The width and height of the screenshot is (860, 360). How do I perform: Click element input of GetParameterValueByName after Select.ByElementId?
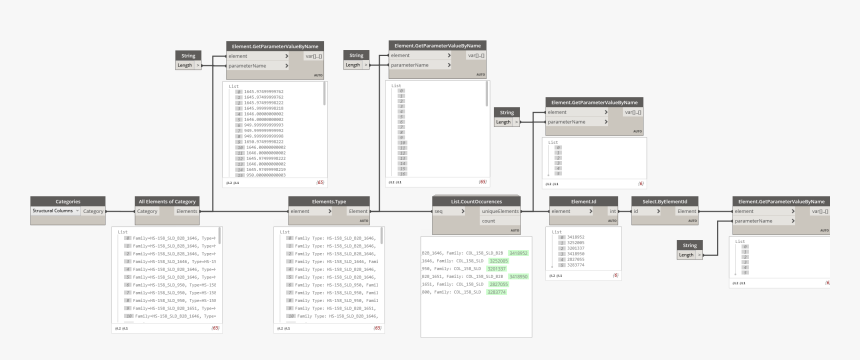point(763,211)
